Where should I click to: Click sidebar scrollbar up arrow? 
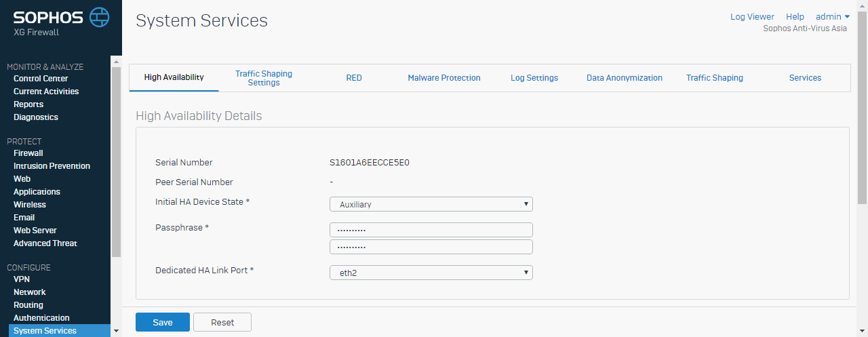point(116,62)
